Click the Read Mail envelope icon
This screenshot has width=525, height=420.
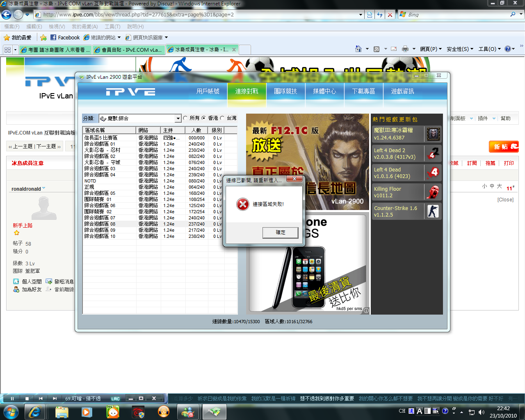[394, 49]
